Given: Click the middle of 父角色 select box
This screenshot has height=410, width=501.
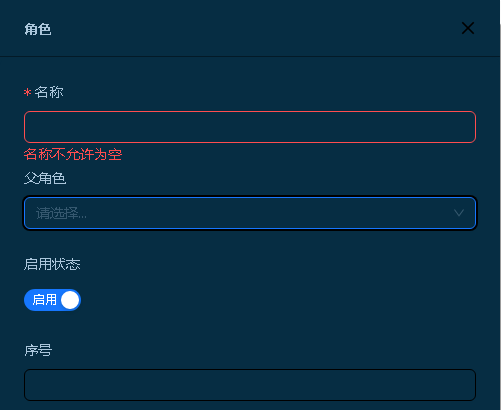Looking at the screenshot, I should pos(250,213).
